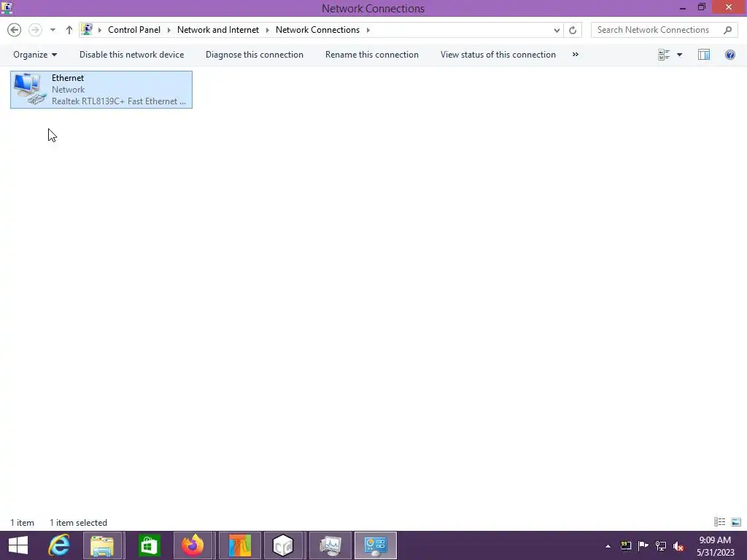Screen dimensions: 747x560
Task: Minimize the Network Connections window
Action: point(683,7)
